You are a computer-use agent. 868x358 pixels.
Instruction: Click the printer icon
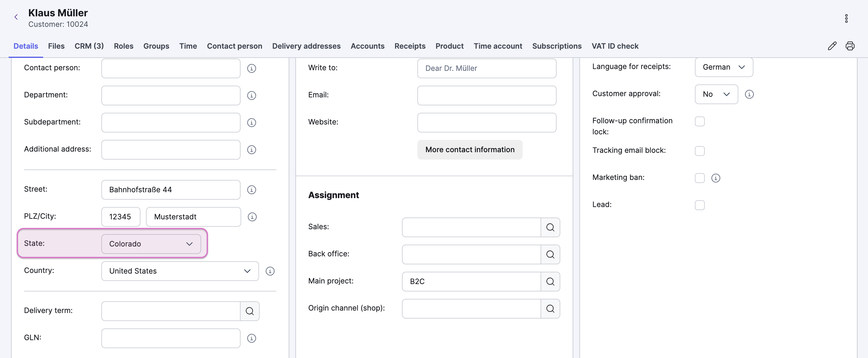[x=850, y=46]
